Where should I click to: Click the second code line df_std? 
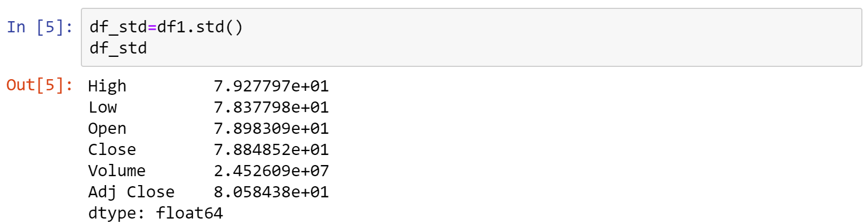(x=118, y=49)
